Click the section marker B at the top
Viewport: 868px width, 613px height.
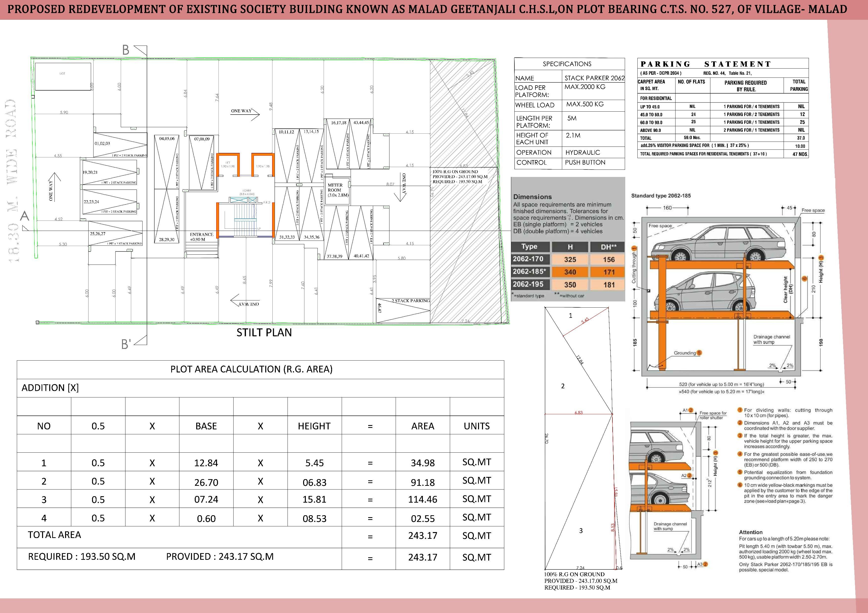tap(126, 50)
